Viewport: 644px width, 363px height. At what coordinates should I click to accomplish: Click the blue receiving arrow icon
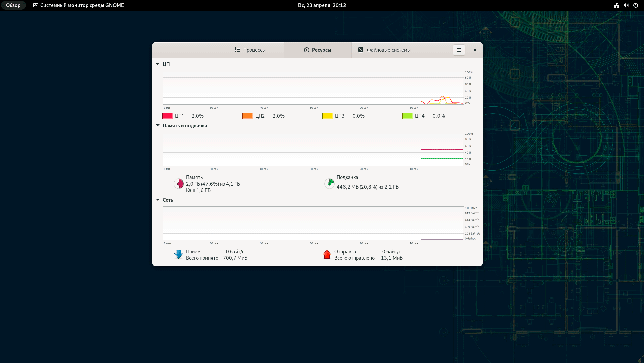(179, 254)
